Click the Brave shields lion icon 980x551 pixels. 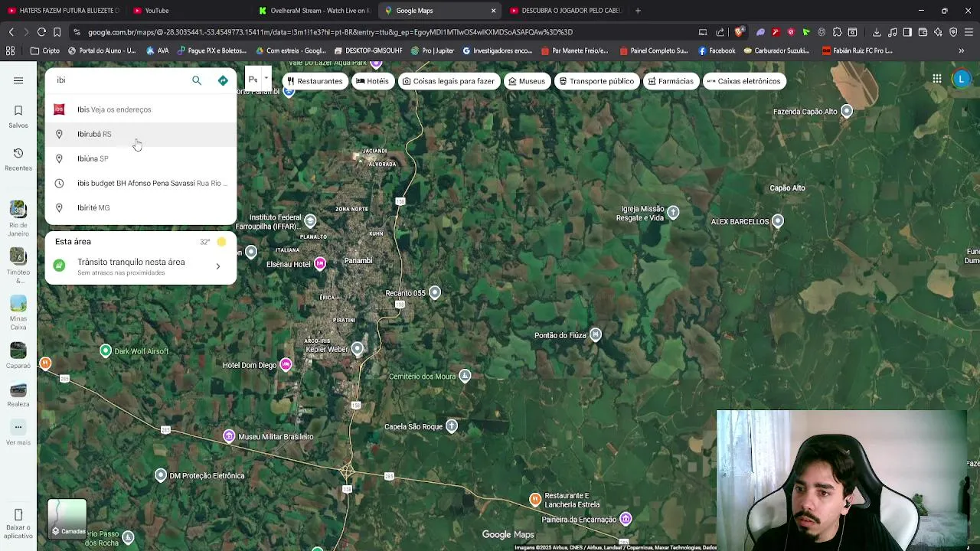[x=739, y=32]
